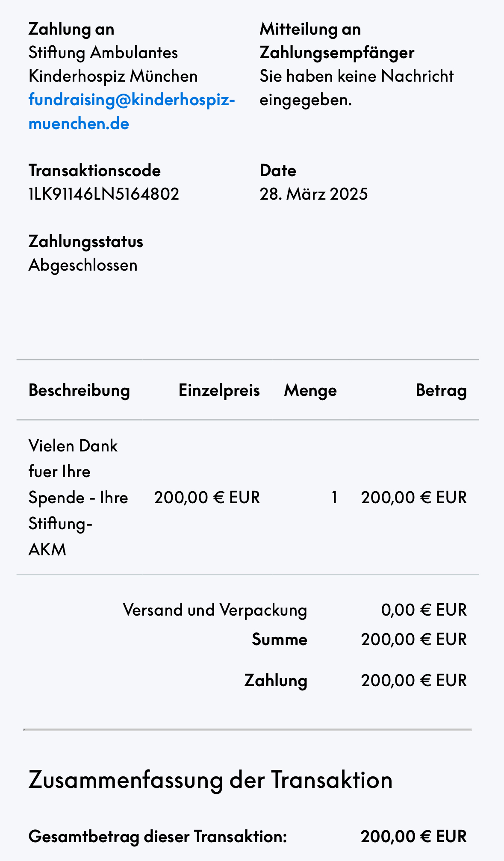The height and width of the screenshot is (861, 504).
Task: Select the Abgeschlossen payment status text
Action: pos(83,265)
